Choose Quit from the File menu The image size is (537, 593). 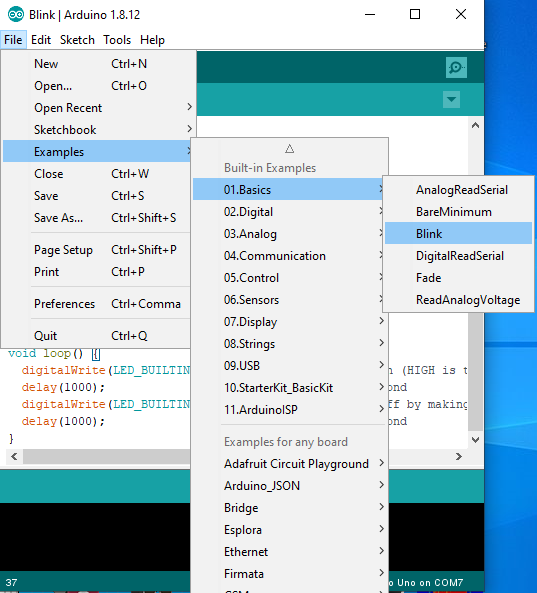pos(96,335)
